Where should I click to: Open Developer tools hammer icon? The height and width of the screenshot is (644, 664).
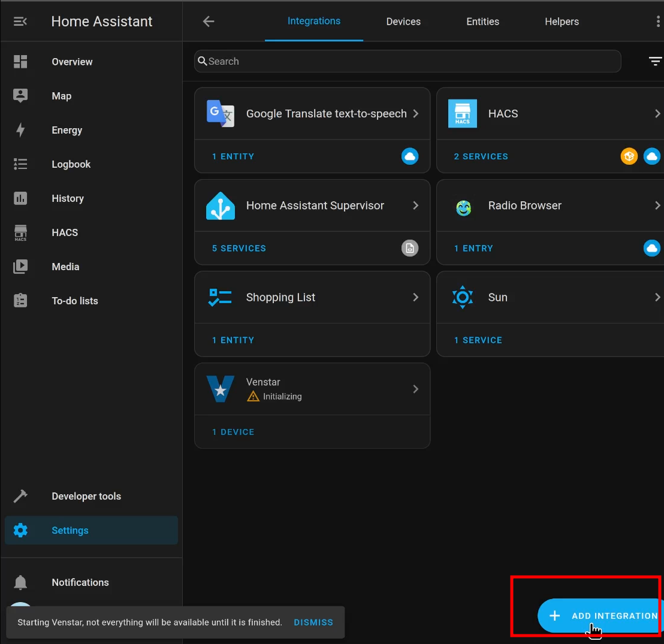(20, 496)
